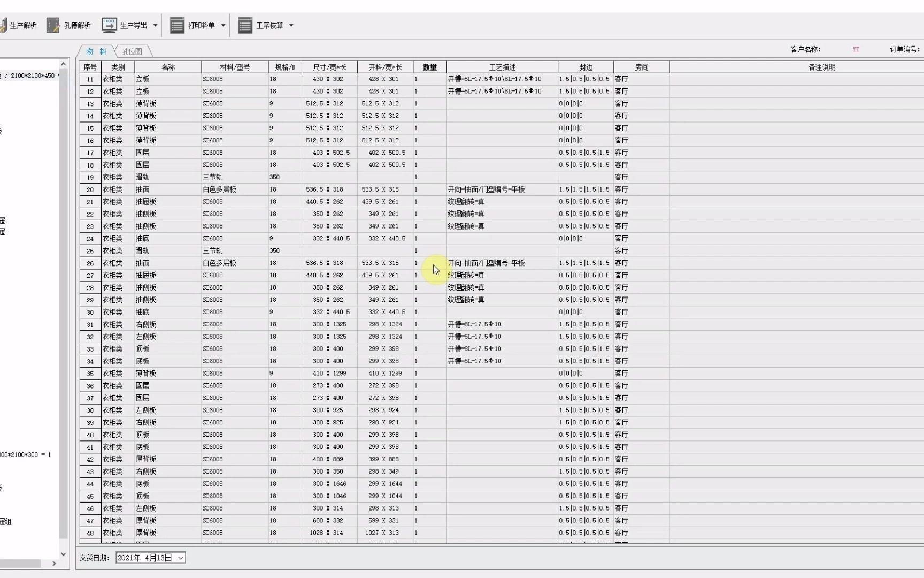
Task: Click 纹理翻转=真 in row 21
Action: (x=466, y=202)
